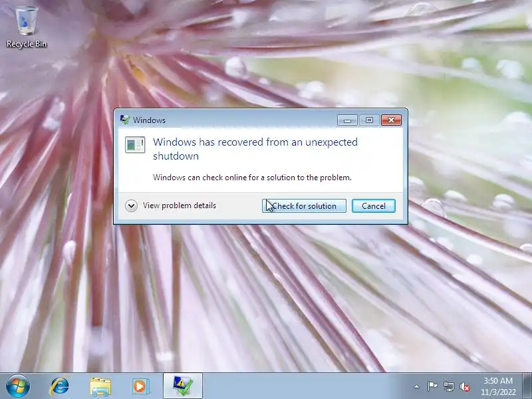Screen dimensions: 532x399
Task: Click the muted volume tray icon
Action: [x=465, y=386]
